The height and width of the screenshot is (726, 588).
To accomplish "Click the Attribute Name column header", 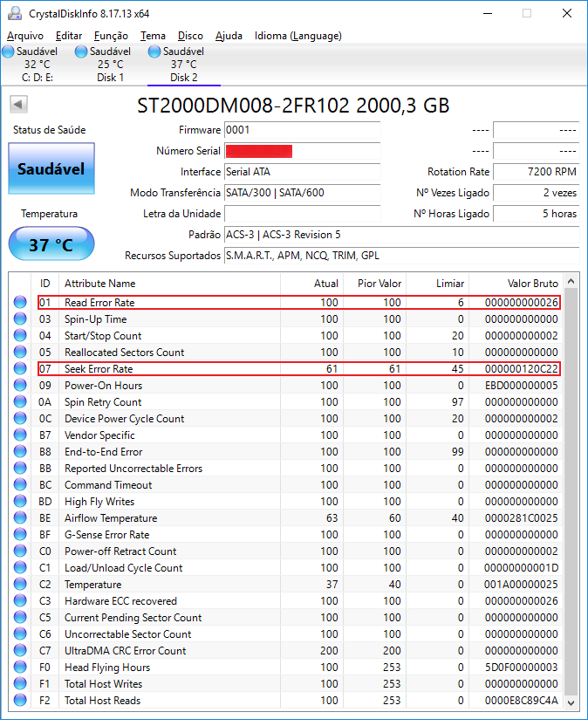I will pyautogui.click(x=169, y=284).
